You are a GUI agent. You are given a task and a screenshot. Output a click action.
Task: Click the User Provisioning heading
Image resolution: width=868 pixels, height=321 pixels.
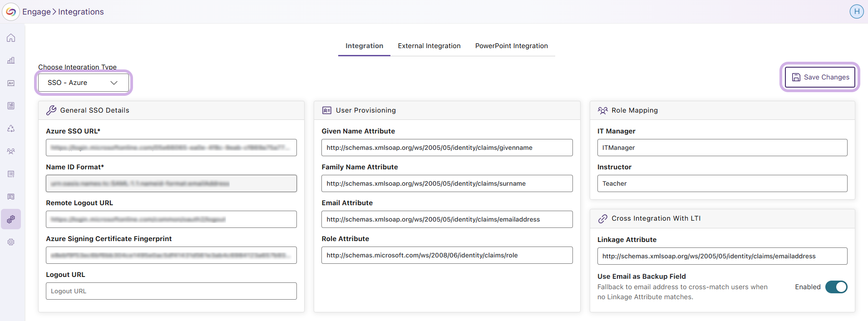click(366, 110)
